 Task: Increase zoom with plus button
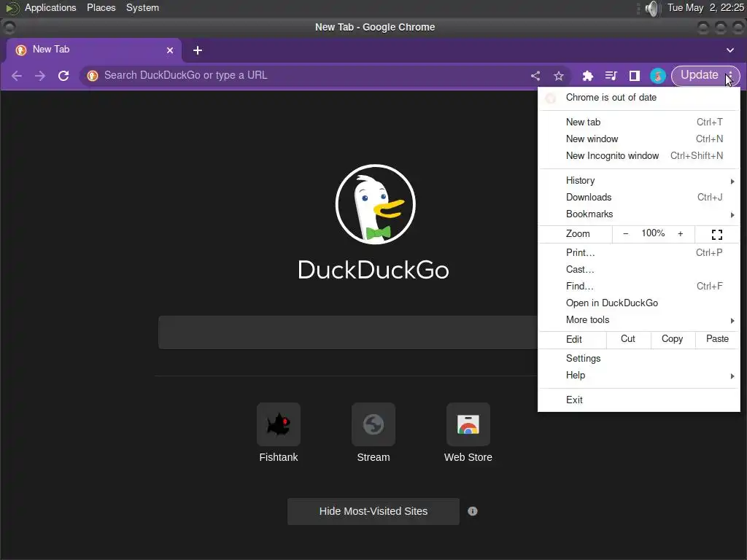tap(681, 233)
